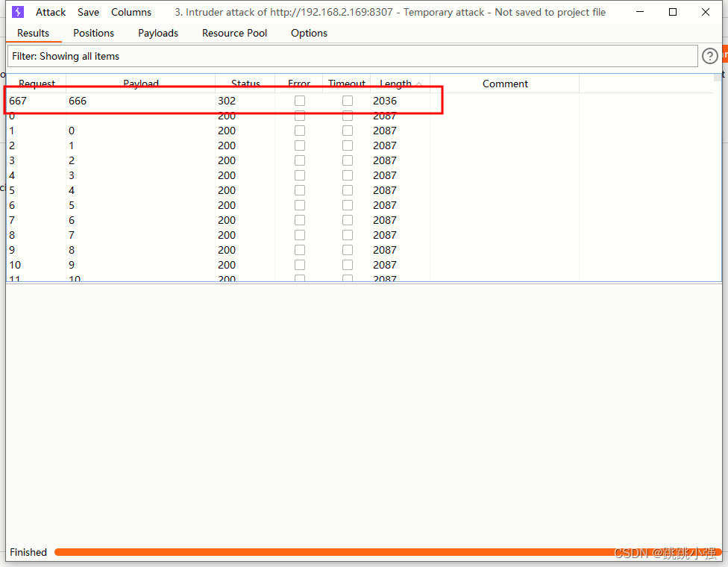Viewport: 728px width, 567px height.
Task: Open the Attack menu
Action: pyautogui.click(x=51, y=12)
